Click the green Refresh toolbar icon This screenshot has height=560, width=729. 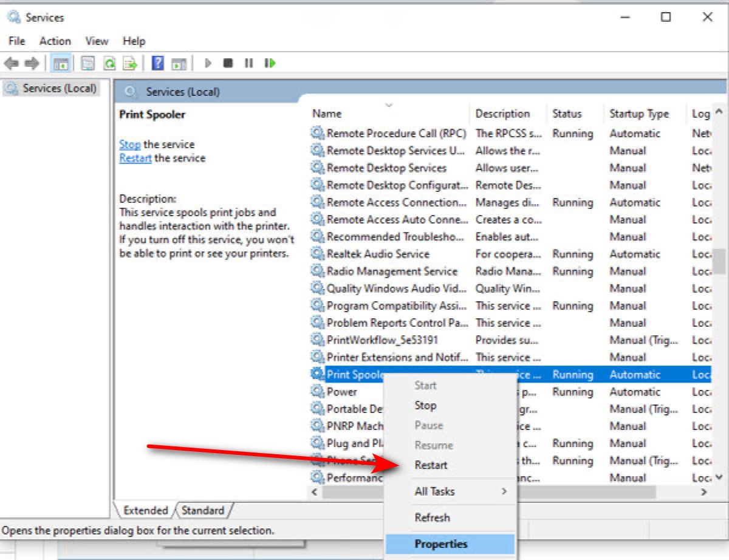click(x=109, y=63)
